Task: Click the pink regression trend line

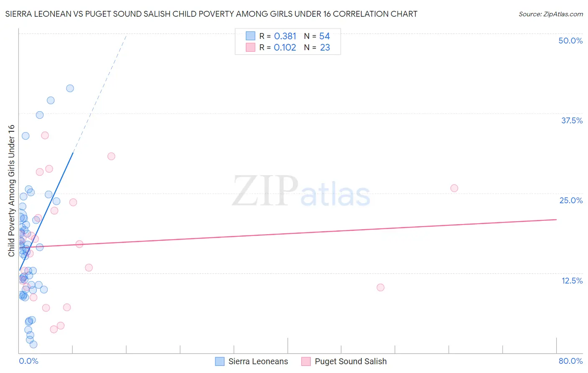Action: coord(288,233)
